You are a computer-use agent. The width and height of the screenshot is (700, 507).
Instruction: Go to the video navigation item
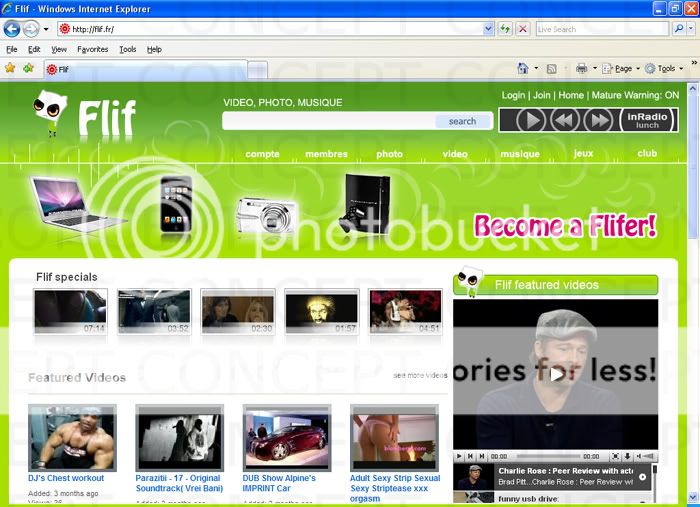[455, 154]
